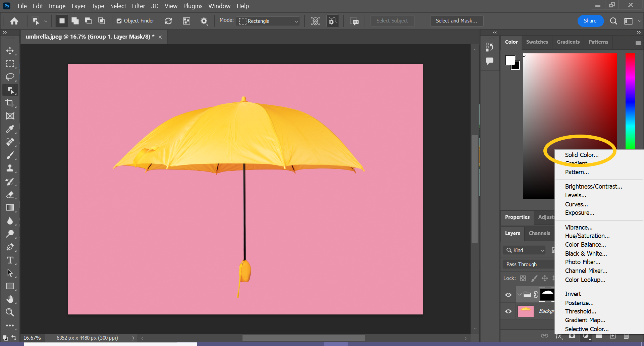The width and height of the screenshot is (644, 346).
Task: Enable Intersect with Selection mode
Action: (101, 21)
